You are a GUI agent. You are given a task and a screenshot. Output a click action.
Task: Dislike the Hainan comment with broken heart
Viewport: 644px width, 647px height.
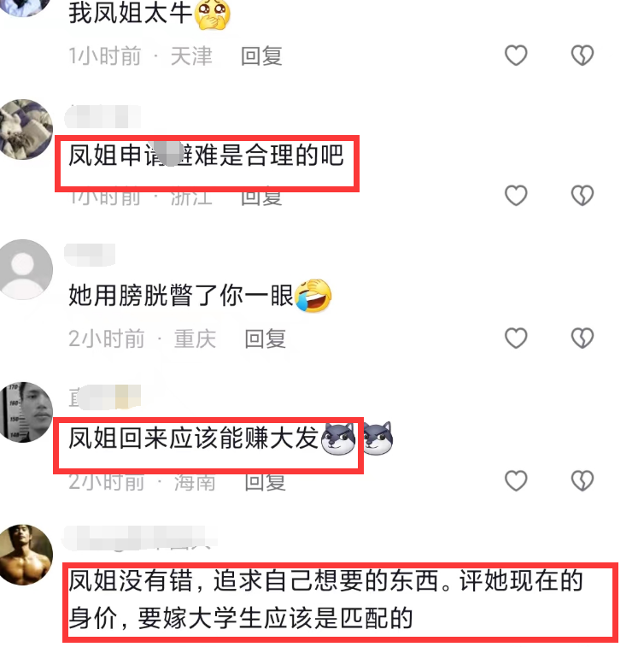583,480
